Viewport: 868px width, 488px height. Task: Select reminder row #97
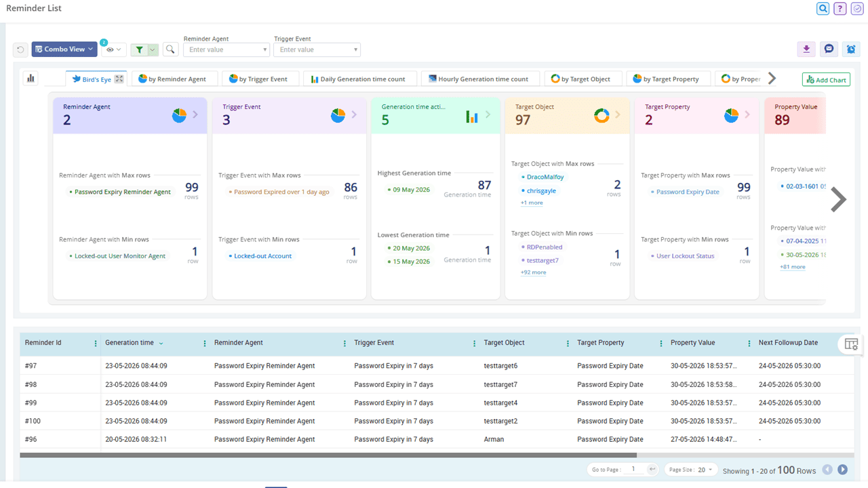coord(436,366)
